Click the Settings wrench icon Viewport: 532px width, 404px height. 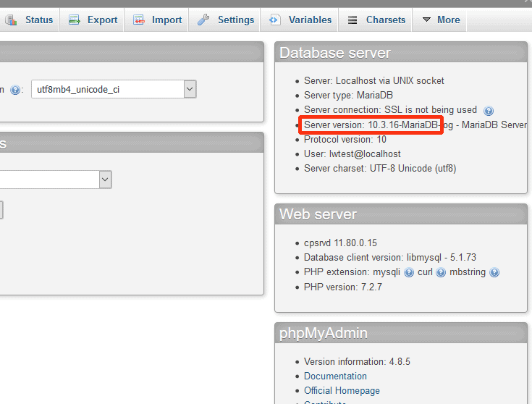(x=203, y=20)
